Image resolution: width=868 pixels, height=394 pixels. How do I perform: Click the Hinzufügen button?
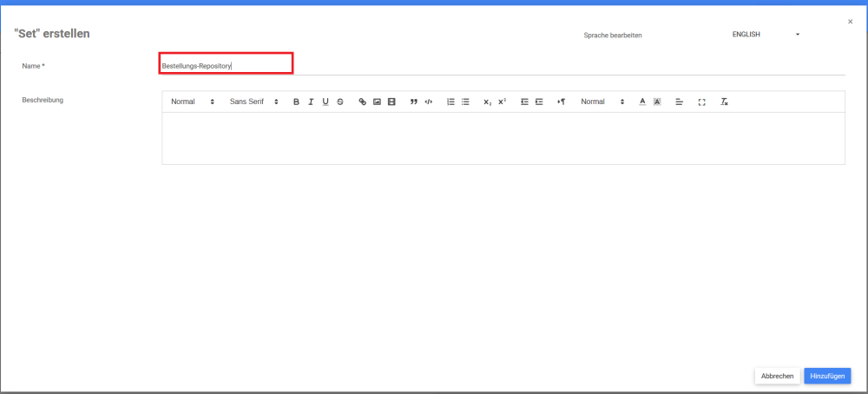click(x=827, y=376)
